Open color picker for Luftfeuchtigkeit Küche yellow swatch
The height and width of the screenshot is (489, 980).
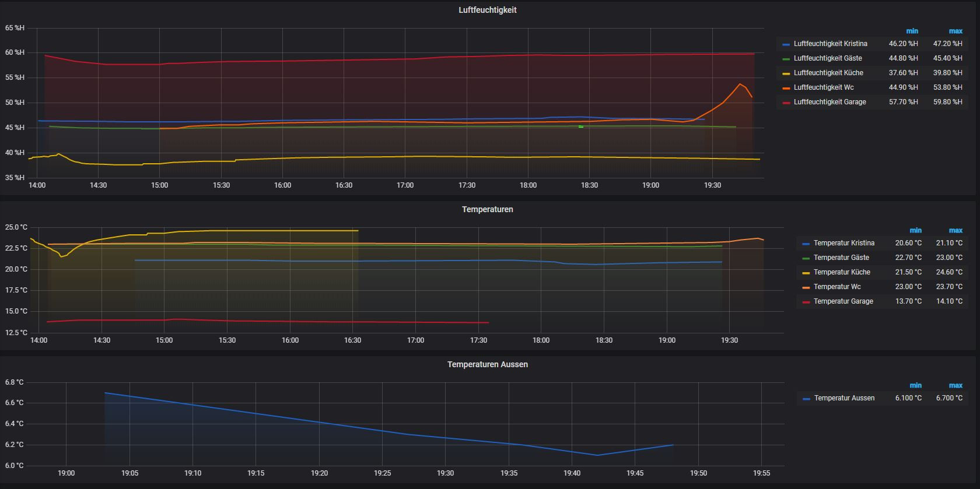(786, 73)
